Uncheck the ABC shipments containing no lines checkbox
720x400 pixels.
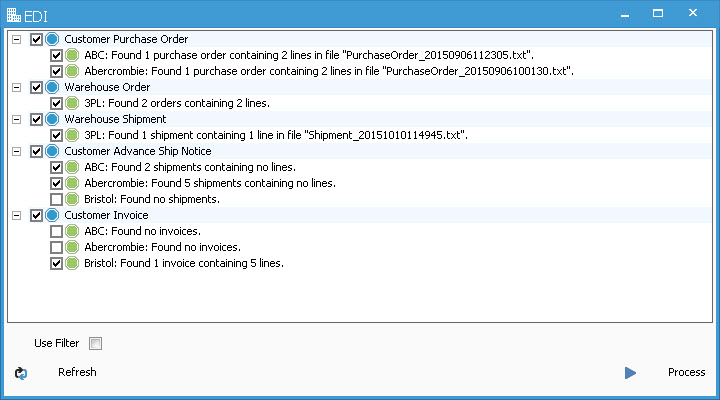point(56,167)
